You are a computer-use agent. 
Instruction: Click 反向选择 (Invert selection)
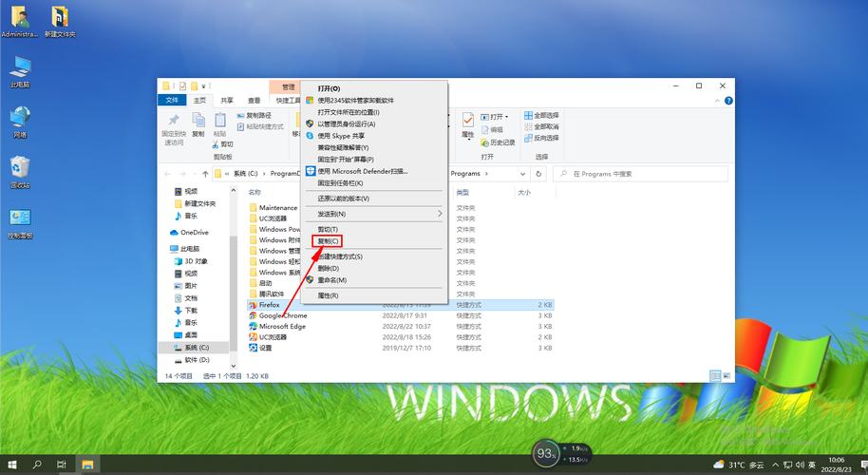[541, 138]
